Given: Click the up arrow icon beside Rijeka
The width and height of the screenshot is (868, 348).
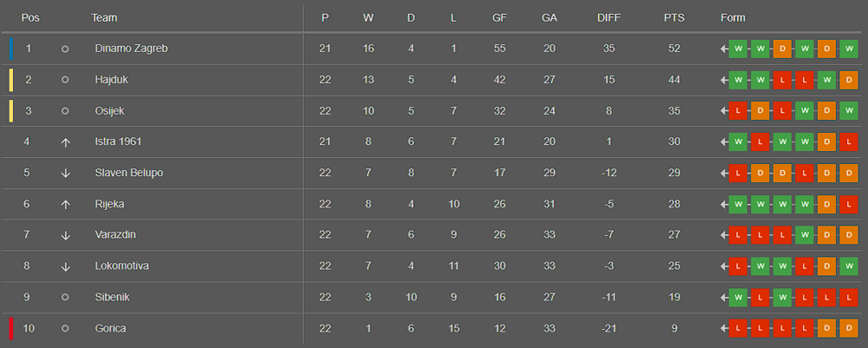Looking at the screenshot, I should point(65,204).
